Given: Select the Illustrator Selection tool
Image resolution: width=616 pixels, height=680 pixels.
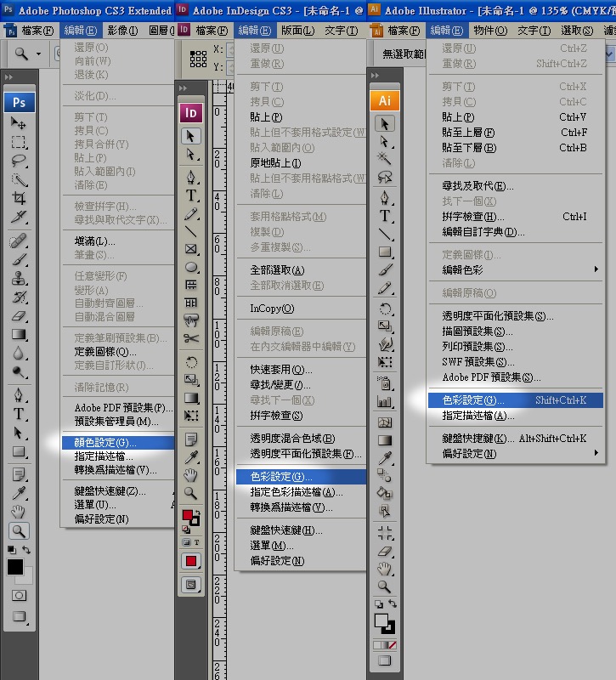Looking at the screenshot, I should click(x=385, y=124).
